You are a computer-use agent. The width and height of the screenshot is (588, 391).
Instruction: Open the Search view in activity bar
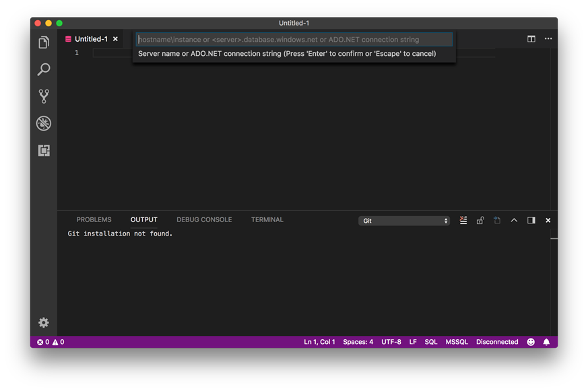click(x=44, y=69)
